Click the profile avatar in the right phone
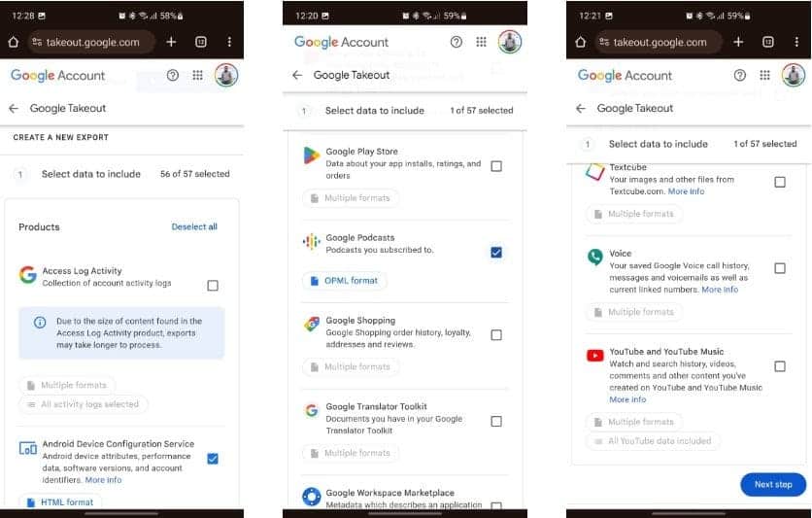This screenshot has width=812, height=518. tap(794, 76)
